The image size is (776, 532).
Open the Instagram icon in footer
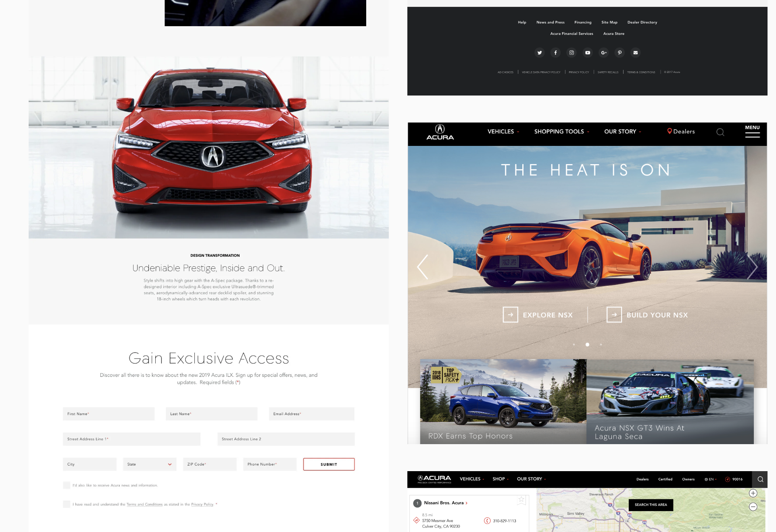pos(572,53)
